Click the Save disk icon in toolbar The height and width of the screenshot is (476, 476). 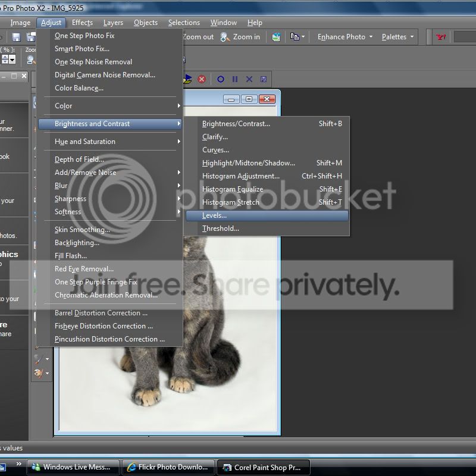click(16, 37)
